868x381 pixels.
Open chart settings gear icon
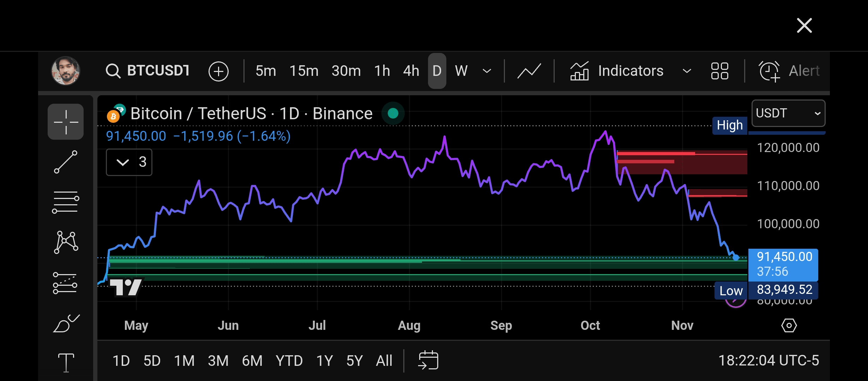(x=789, y=325)
